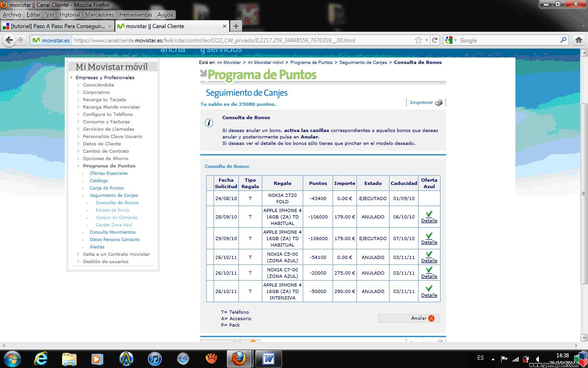Switch to the tutorial Paso A Paso tab
The height and width of the screenshot is (368, 588).
click(x=57, y=26)
